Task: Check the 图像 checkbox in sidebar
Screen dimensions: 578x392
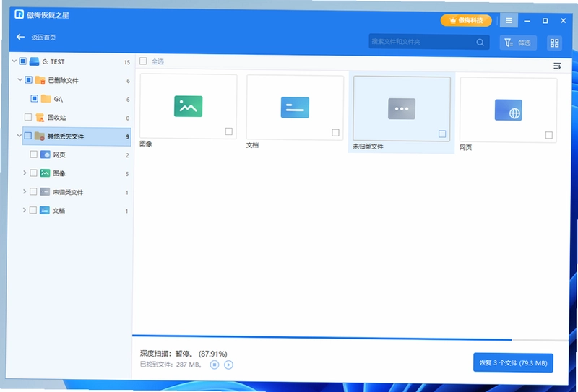Action: coord(33,173)
